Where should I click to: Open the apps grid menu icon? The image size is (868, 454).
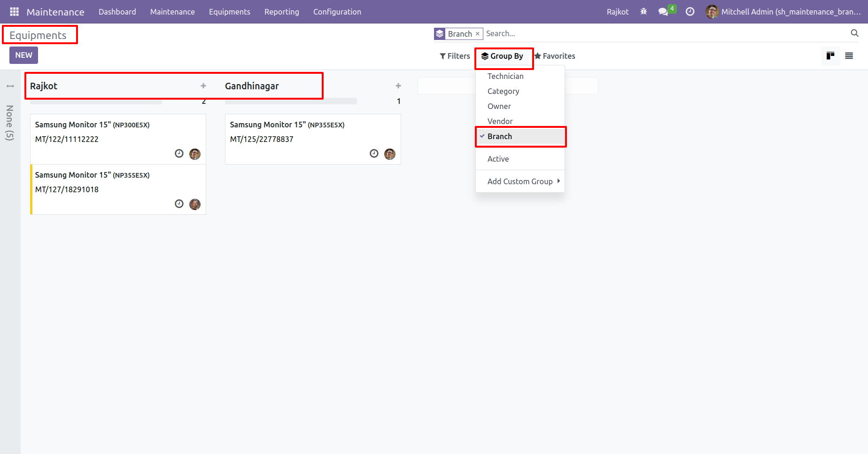pyautogui.click(x=15, y=12)
